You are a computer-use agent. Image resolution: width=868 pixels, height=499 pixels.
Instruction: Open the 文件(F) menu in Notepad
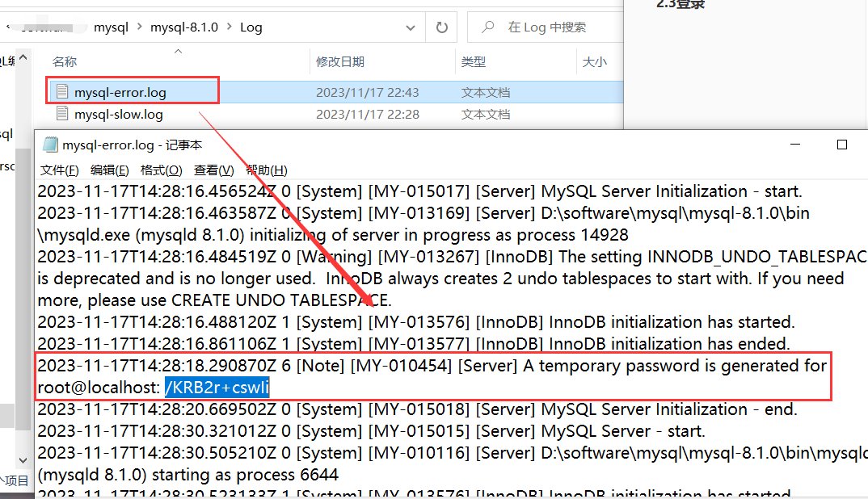(60, 170)
